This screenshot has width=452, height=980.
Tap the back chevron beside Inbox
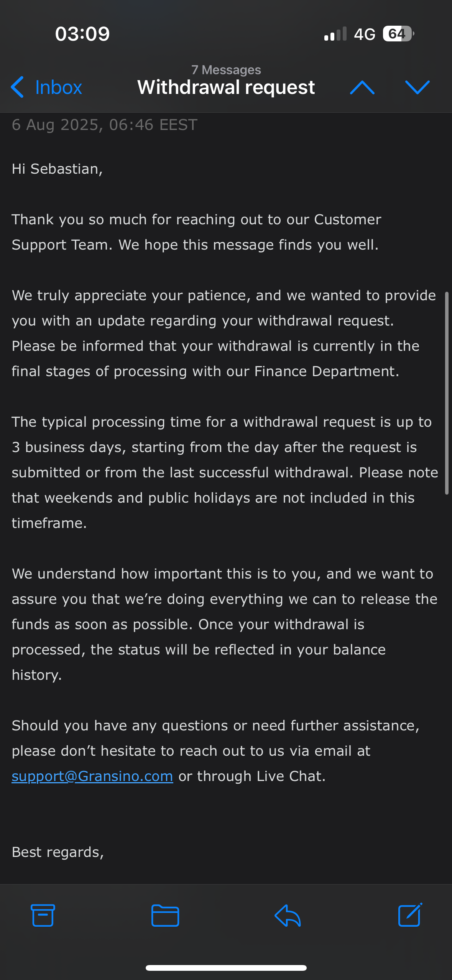tap(17, 87)
